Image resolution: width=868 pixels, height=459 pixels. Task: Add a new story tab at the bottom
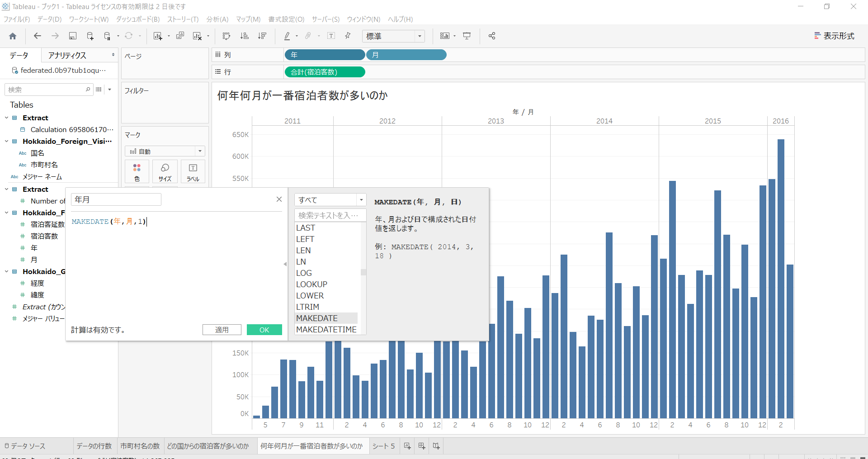click(436, 446)
